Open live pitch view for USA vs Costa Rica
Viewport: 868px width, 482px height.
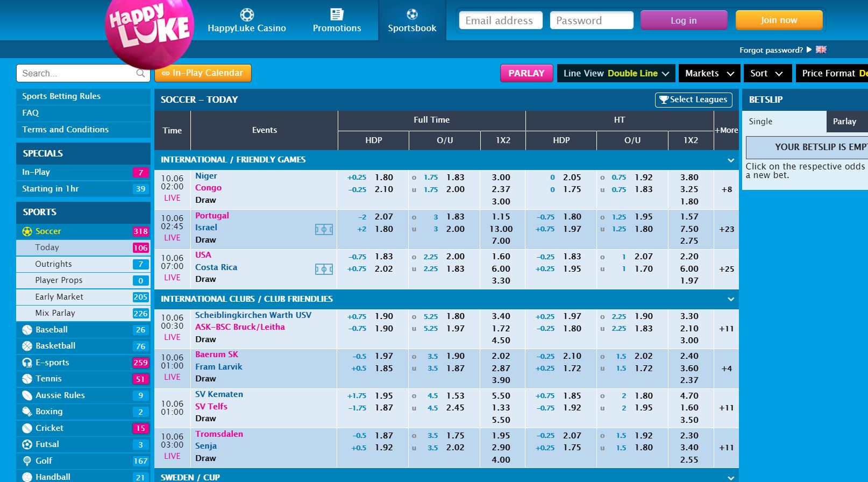click(324, 269)
